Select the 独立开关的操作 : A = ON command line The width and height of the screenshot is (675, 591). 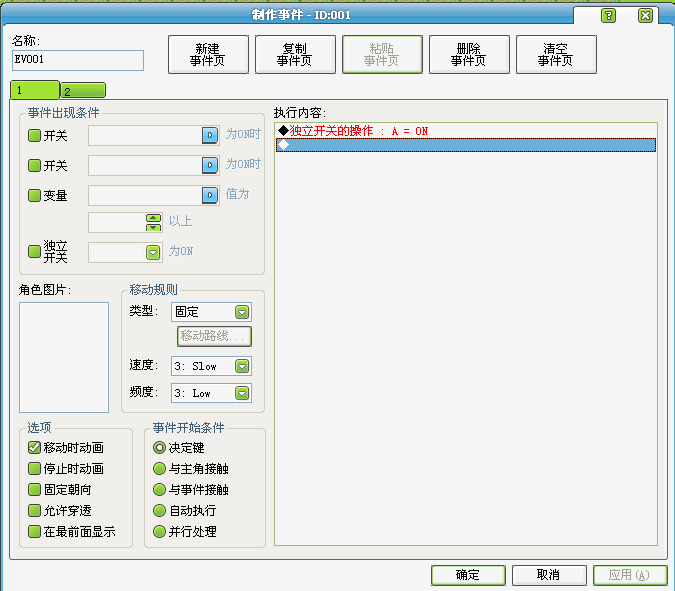tap(466, 131)
